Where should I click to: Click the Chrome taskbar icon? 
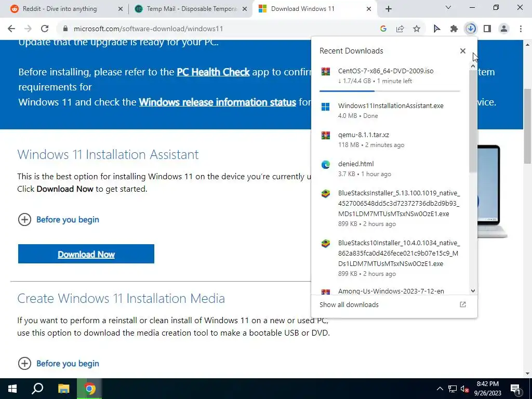coord(89,389)
